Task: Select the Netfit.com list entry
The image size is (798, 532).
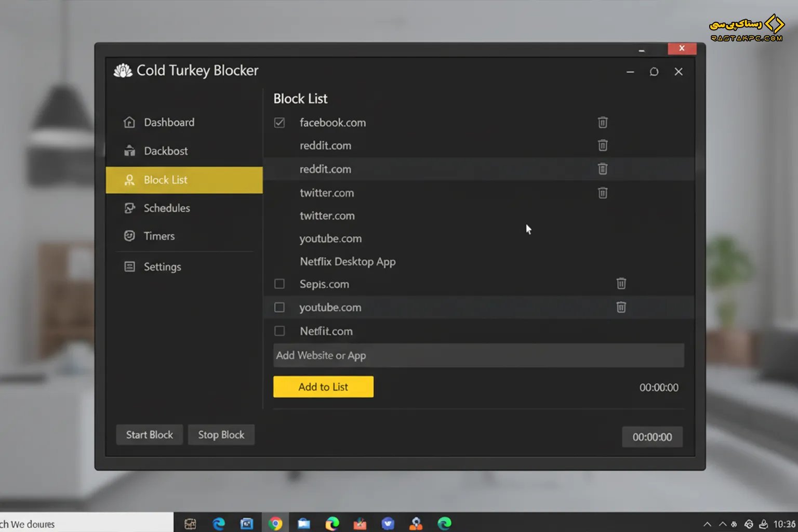Action: (x=326, y=331)
